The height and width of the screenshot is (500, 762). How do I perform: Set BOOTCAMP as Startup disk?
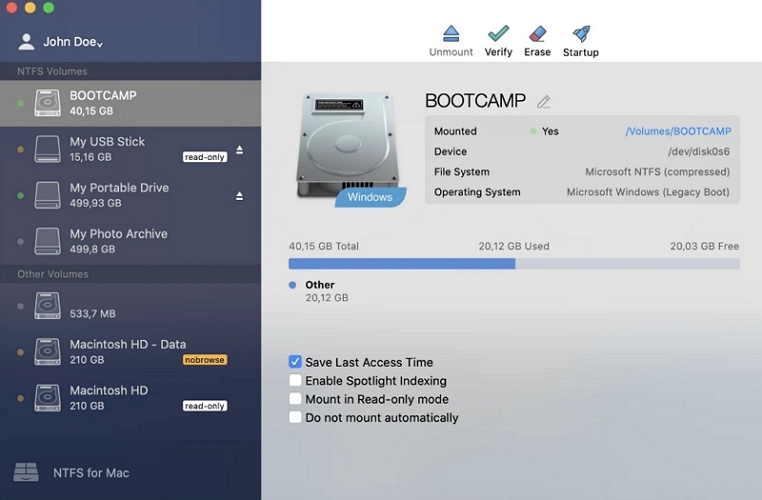pyautogui.click(x=581, y=41)
